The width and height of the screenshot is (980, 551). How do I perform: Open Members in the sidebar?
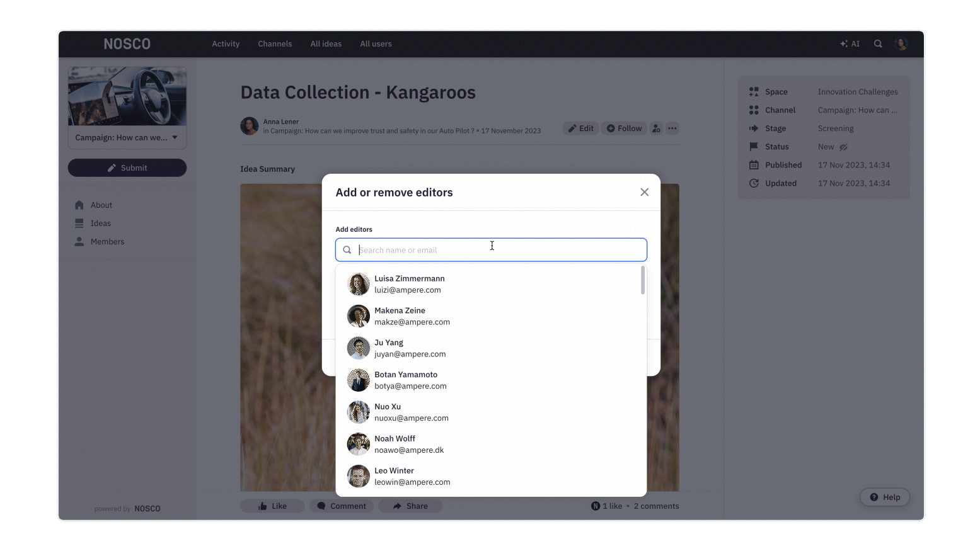pos(107,242)
